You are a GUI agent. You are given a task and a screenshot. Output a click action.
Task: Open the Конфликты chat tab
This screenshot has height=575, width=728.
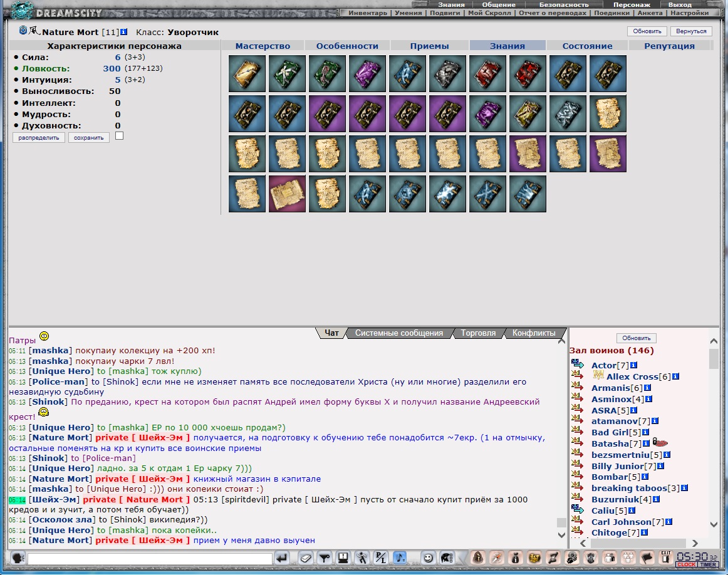(534, 333)
